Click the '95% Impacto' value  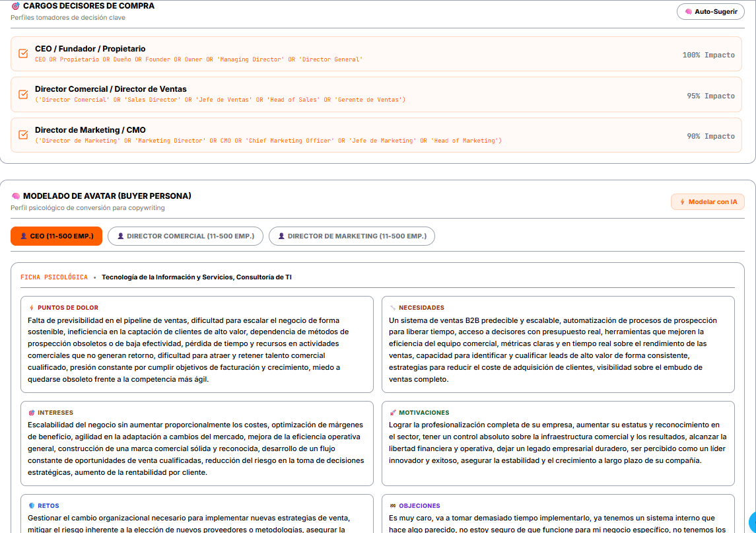tap(710, 96)
